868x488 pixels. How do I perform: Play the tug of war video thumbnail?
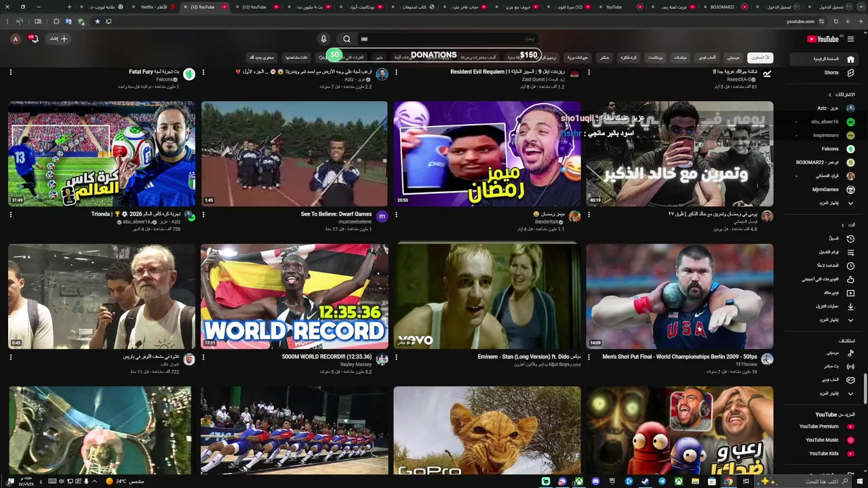pos(294,430)
